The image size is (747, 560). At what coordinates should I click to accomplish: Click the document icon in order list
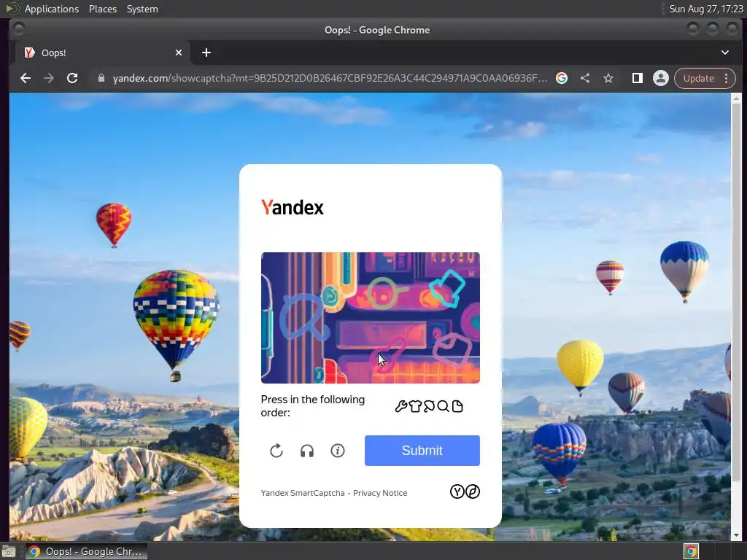pos(457,406)
